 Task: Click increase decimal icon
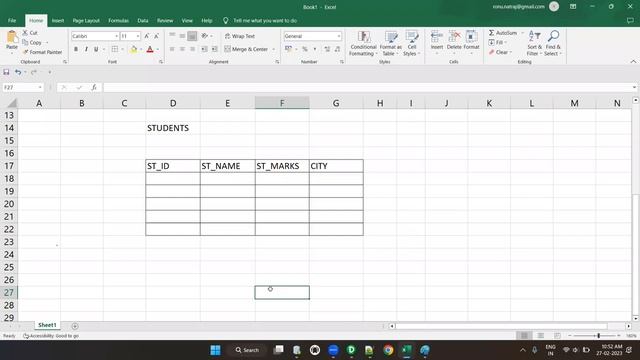pyautogui.click(x=327, y=49)
